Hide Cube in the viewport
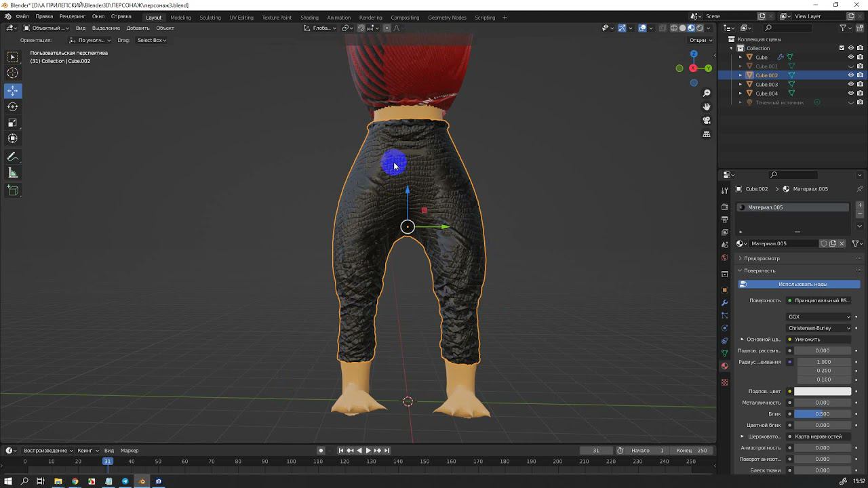This screenshot has height=488, width=868. pyautogui.click(x=851, y=57)
